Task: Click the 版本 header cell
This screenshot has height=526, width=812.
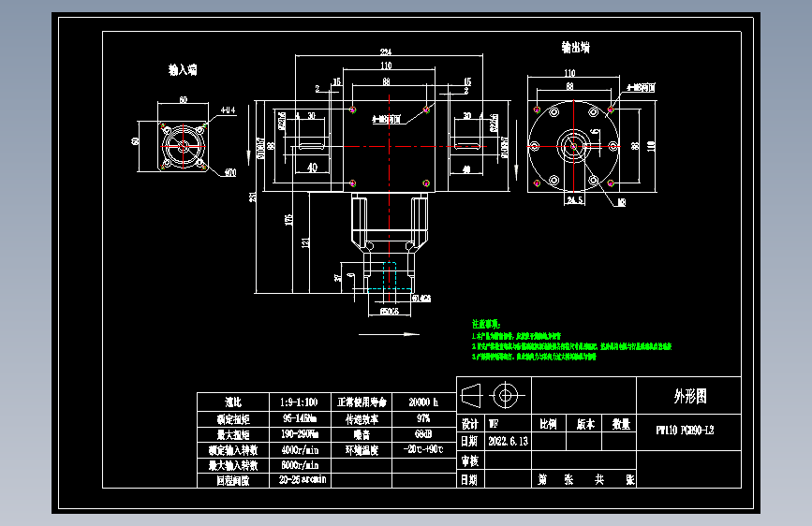Action: point(585,424)
